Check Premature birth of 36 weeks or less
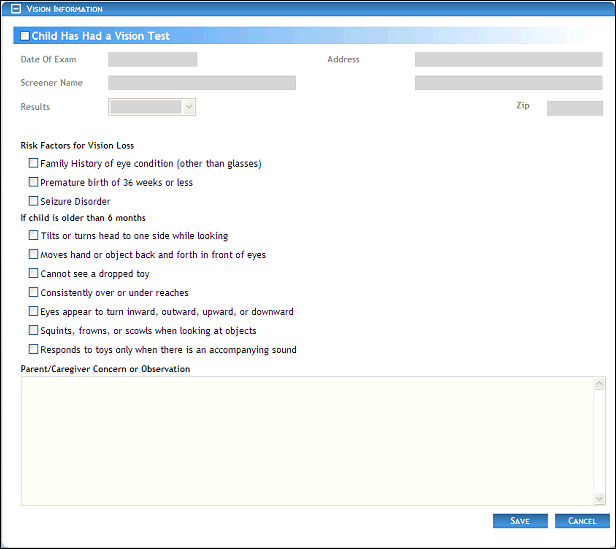Viewport: 616px width, 549px height. (34, 182)
